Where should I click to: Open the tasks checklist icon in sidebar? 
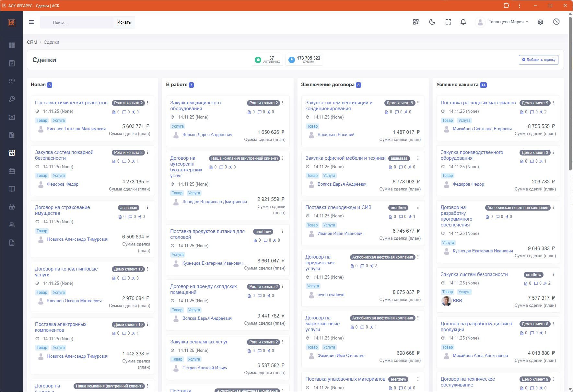(x=12, y=63)
